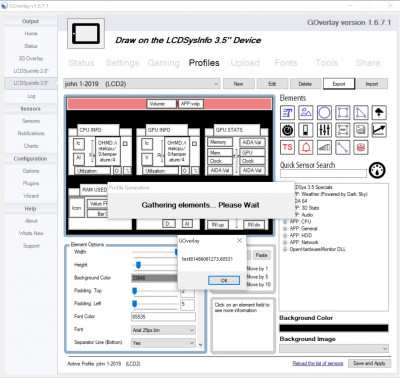Click OK in the GOverlay dialog

224,280
